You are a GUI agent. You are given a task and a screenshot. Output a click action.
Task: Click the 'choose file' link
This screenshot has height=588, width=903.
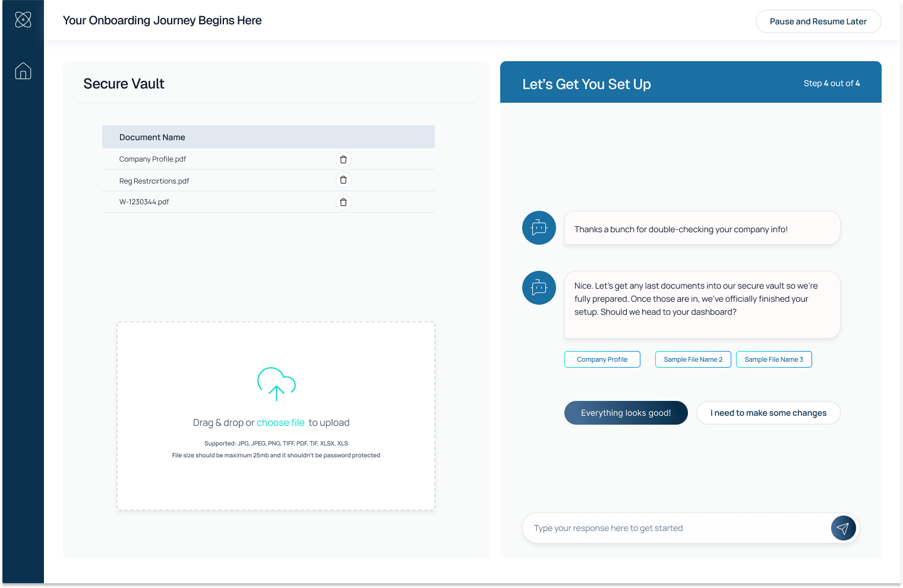click(x=280, y=423)
